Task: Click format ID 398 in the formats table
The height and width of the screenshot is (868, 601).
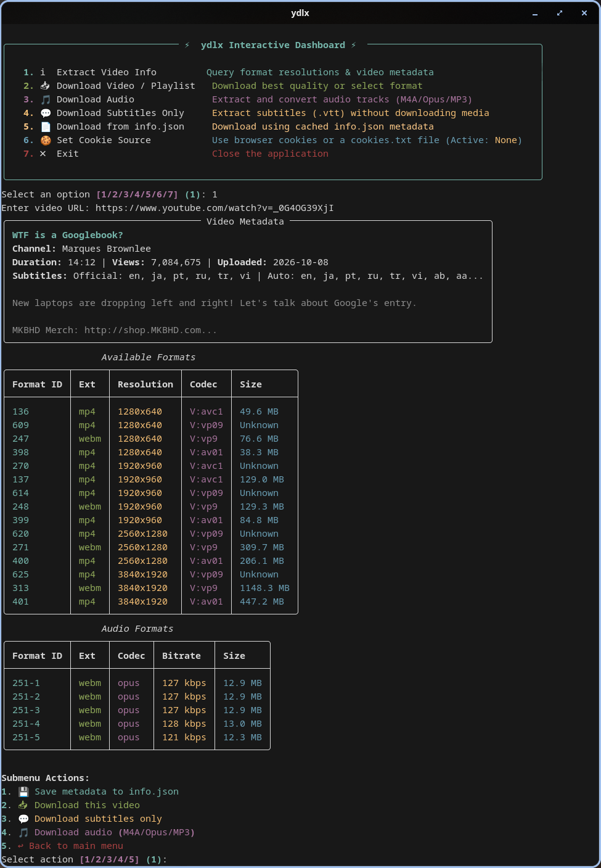Action: [x=20, y=452]
